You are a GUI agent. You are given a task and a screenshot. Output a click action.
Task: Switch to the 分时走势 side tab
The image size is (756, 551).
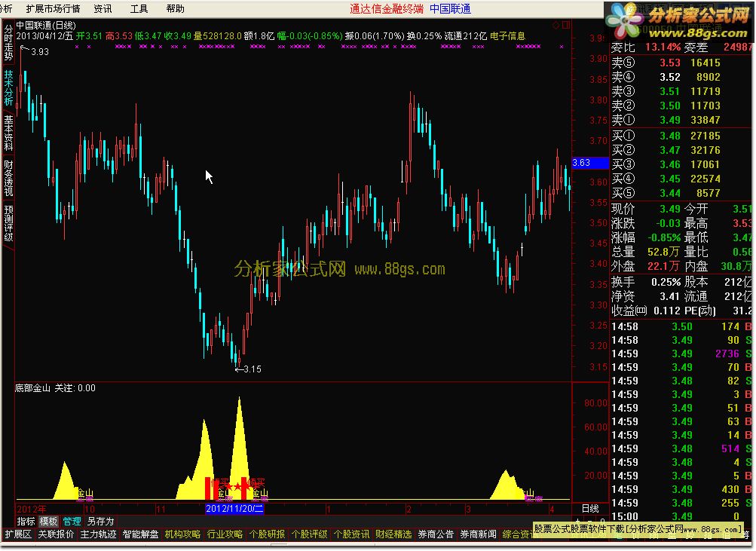tap(8, 42)
